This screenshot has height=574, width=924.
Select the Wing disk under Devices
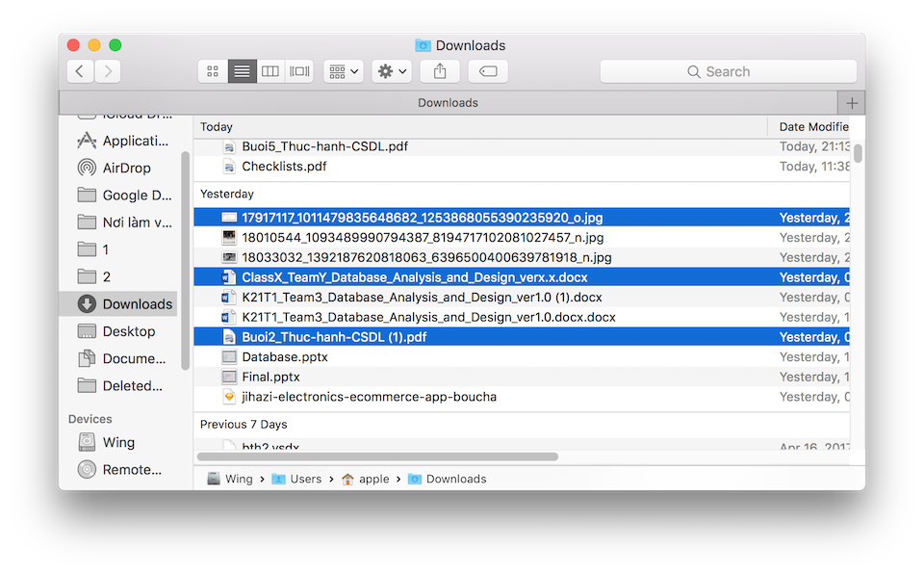pos(117,442)
